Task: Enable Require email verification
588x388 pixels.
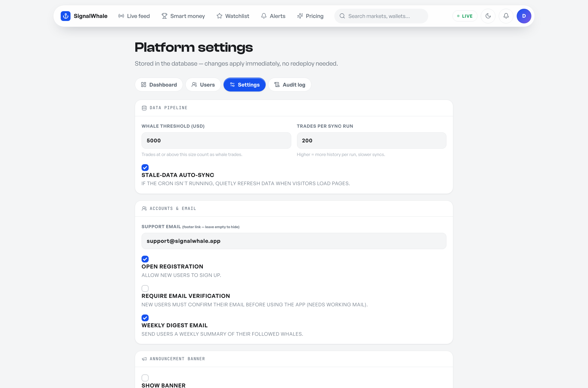Action: (x=145, y=288)
